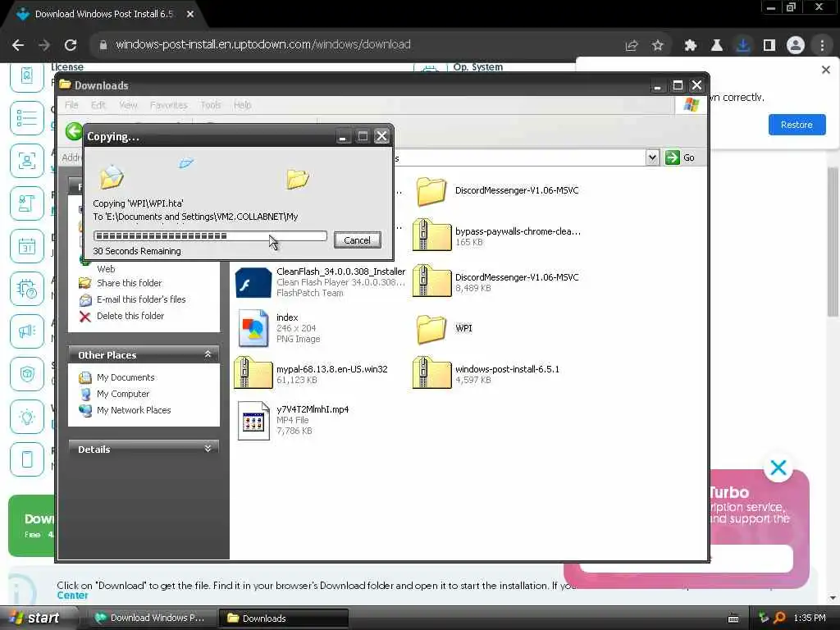Open the Edit menu in Downloads window
The width and height of the screenshot is (840, 630).
98,105
